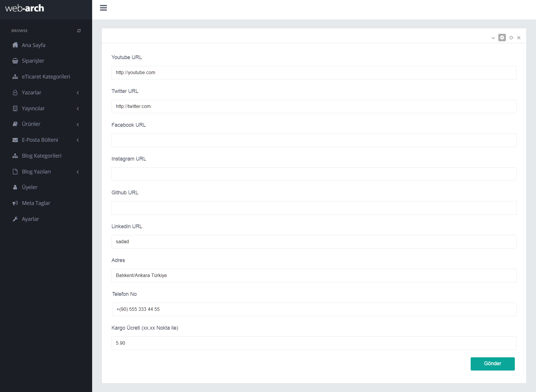Expand the Yayıncılar submenu arrow
This screenshot has height=392, width=536.
click(x=78, y=109)
